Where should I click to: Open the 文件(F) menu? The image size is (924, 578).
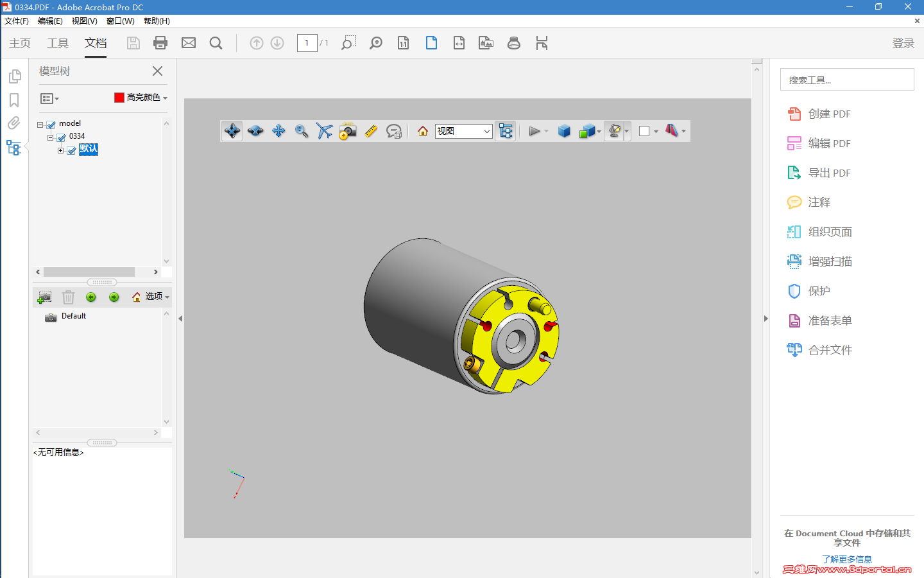17,21
